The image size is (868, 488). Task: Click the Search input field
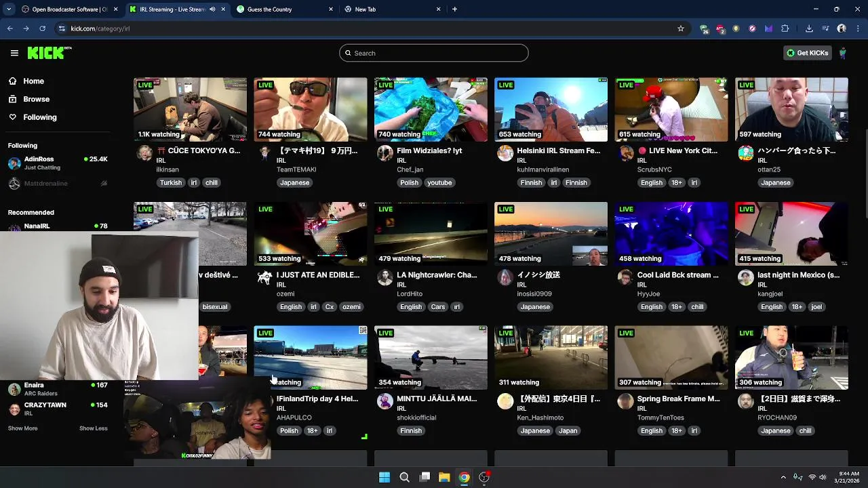tap(434, 53)
